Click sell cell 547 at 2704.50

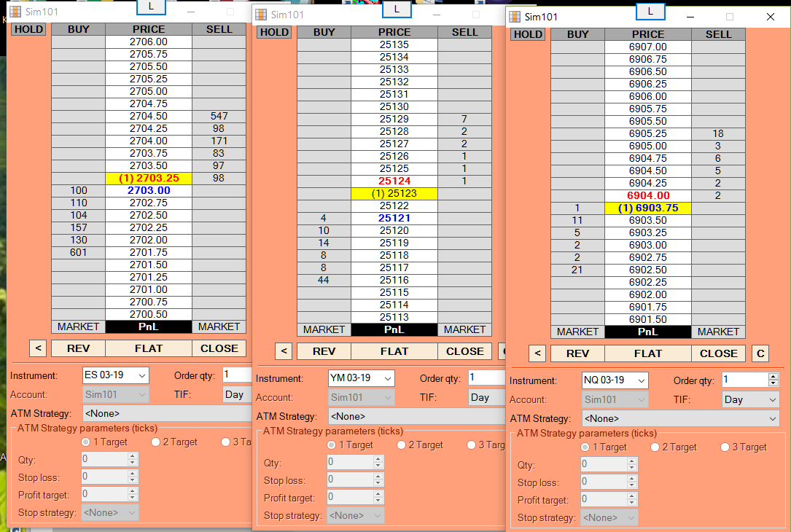point(219,116)
